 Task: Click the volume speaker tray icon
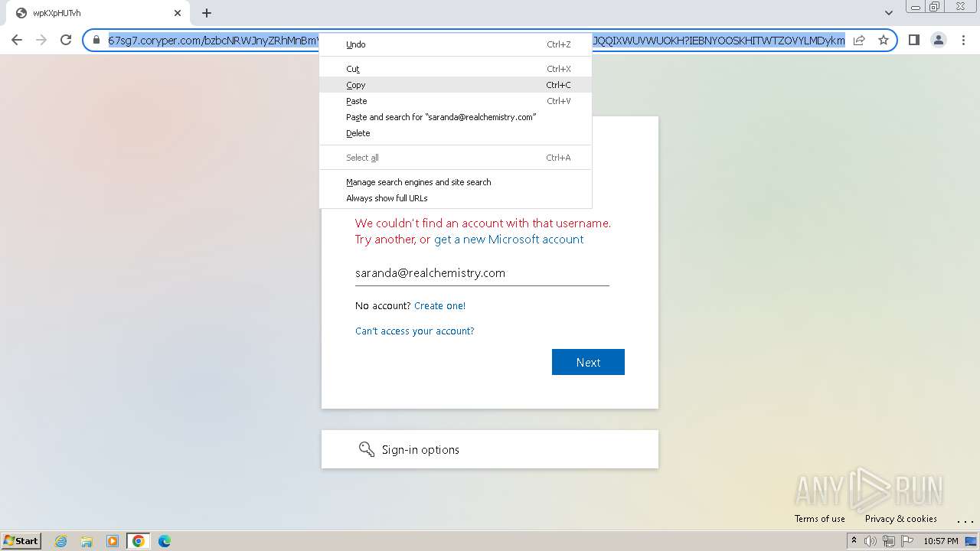point(871,541)
